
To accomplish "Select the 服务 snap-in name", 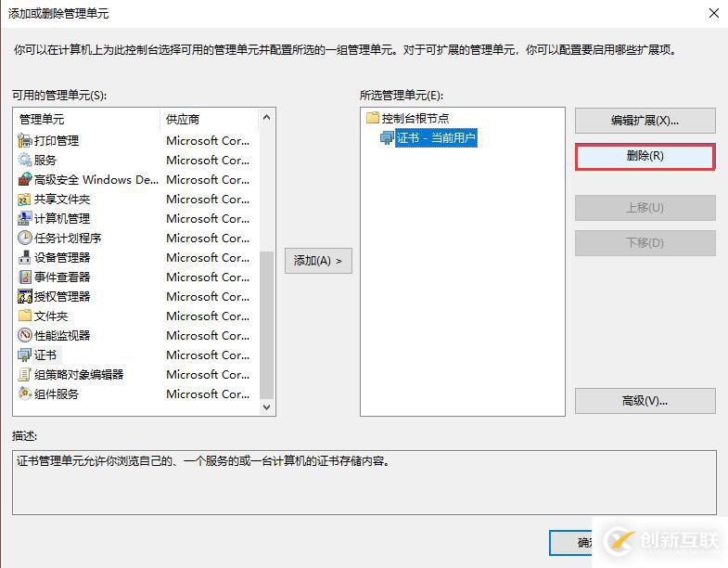I will pyautogui.click(x=45, y=160).
